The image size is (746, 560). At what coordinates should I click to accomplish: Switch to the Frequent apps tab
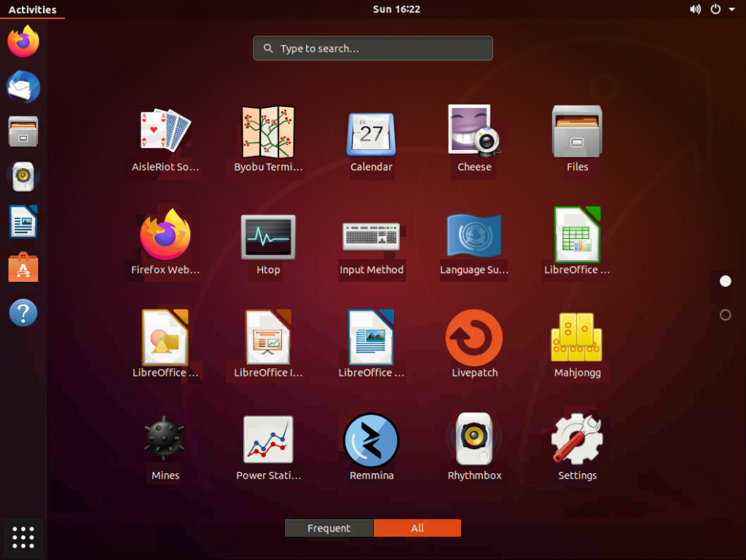point(329,528)
